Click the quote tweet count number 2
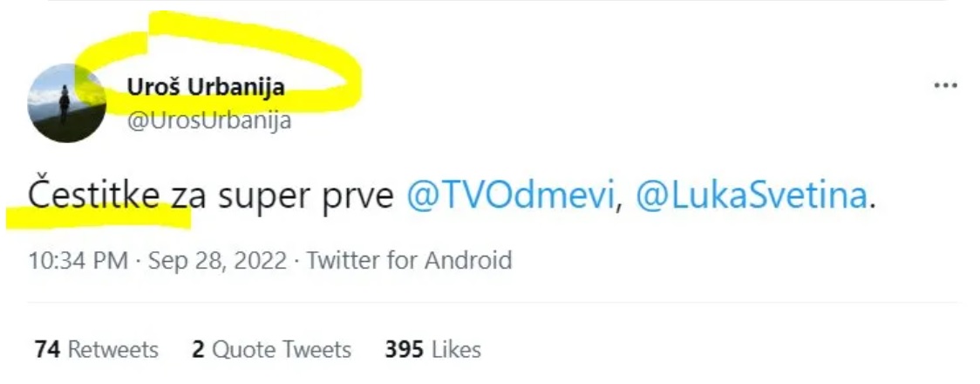 [x=198, y=350]
